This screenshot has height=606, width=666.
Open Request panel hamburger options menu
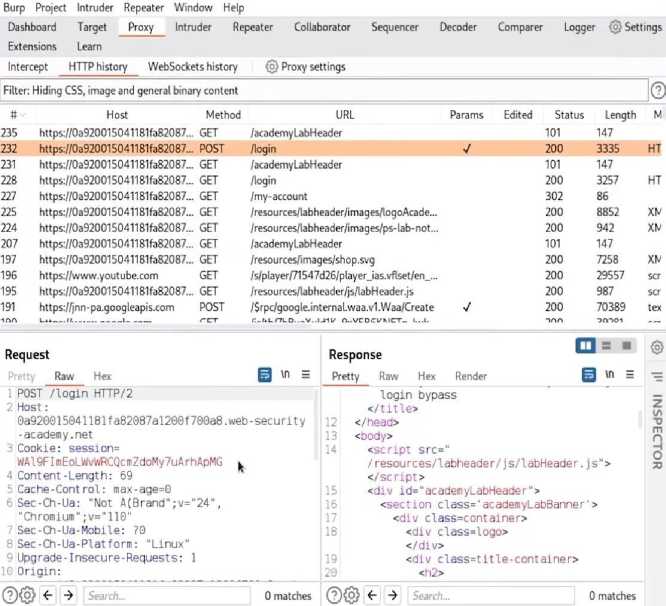(306, 375)
